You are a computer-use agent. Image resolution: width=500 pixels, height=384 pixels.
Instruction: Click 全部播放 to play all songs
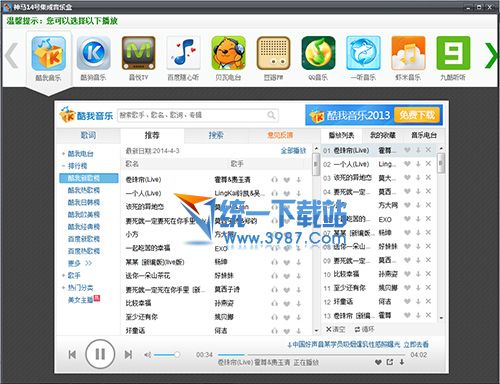click(293, 151)
